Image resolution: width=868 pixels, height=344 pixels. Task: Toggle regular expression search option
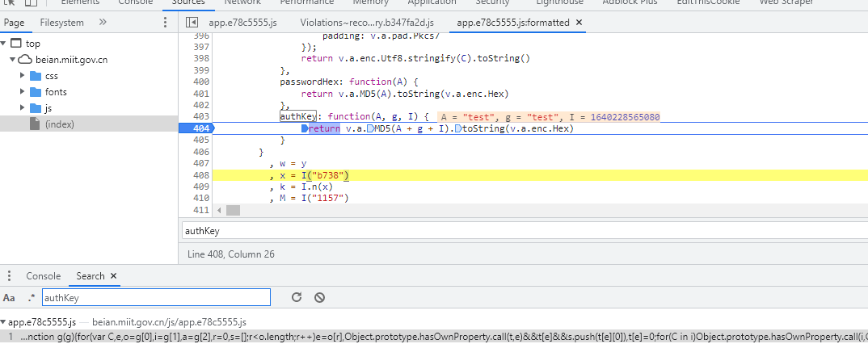(x=32, y=298)
